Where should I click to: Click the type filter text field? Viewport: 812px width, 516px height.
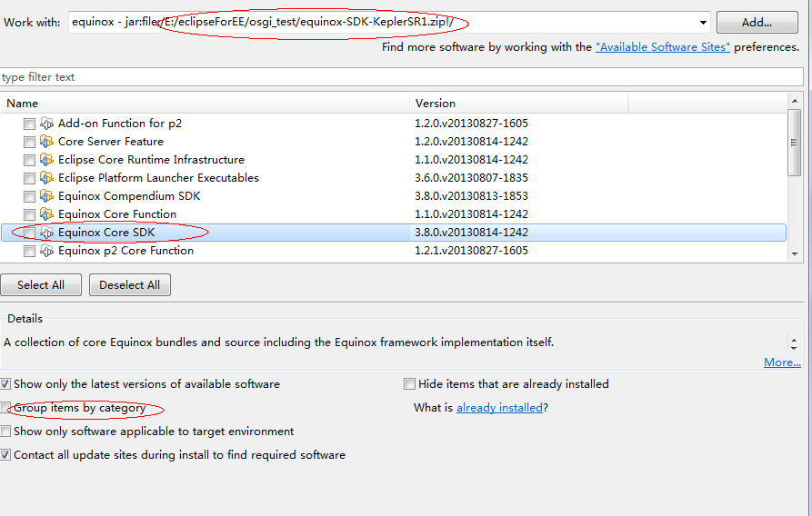coord(400,77)
